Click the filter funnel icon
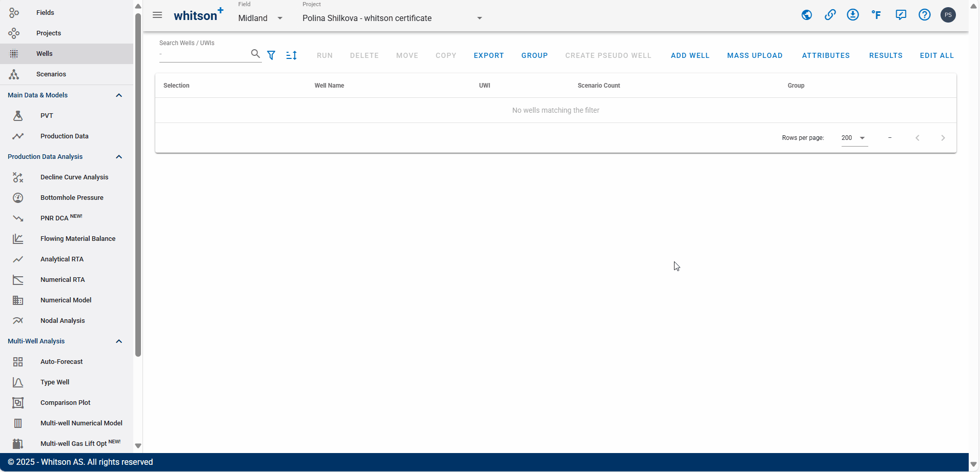The height and width of the screenshot is (472, 980). pos(271,55)
